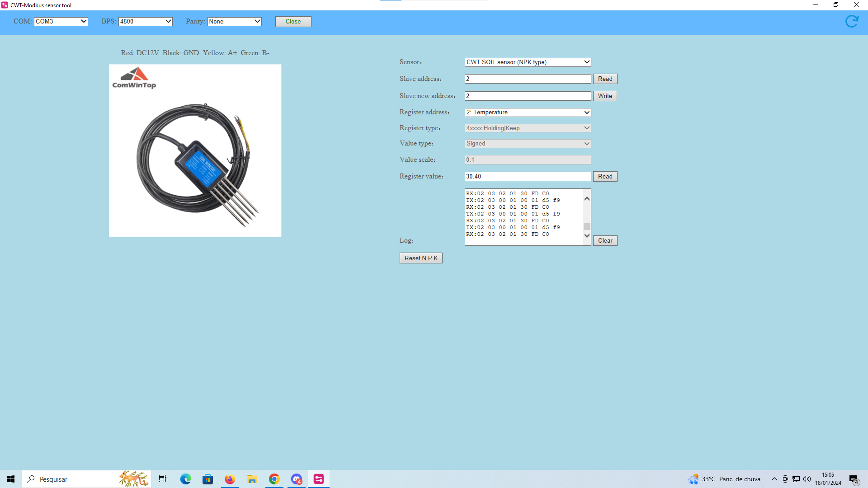Viewport: 868px width, 488px height.
Task: Show hidden system tray icons
Action: click(x=774, y=479)
